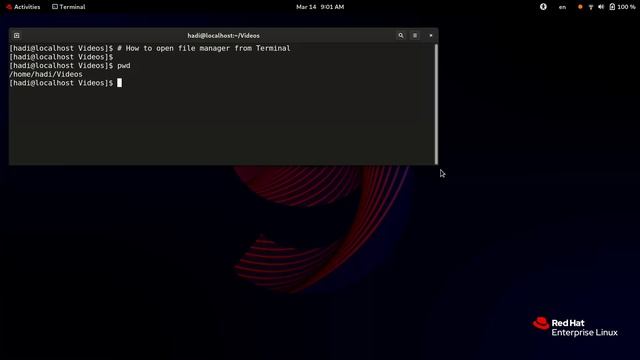This screenshot has height=360, width=640.
Task: Click the '100 %' battery percentage text
Action: tap(626, 7)
